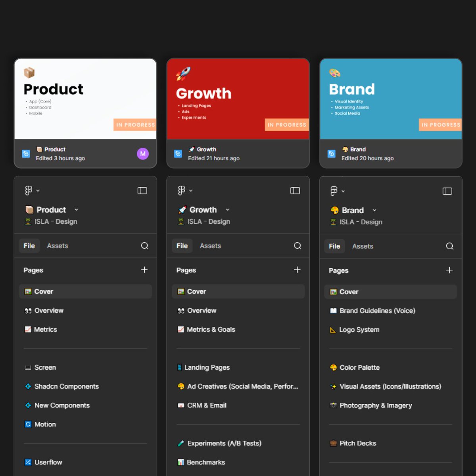Click Figma file icon under Growth card
Viewport: 476px width, 476px height.
(x=178, y=154)
